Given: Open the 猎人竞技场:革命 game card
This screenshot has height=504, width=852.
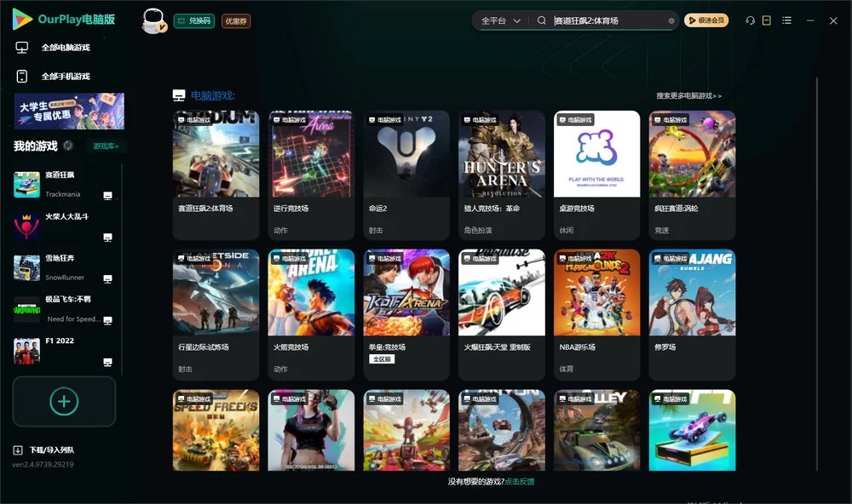Looking at the screenshot, I should (502, 175).
